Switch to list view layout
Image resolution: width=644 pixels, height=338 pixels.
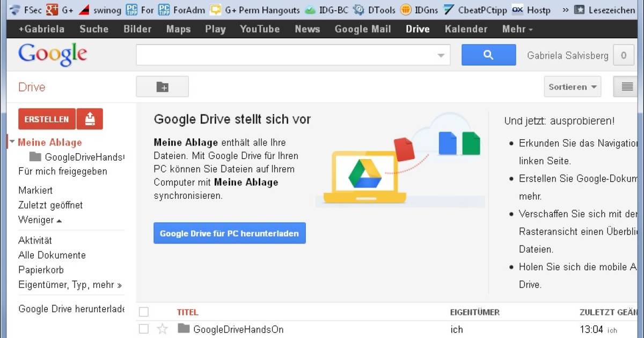pyautogui.click(x=626, y=87)
